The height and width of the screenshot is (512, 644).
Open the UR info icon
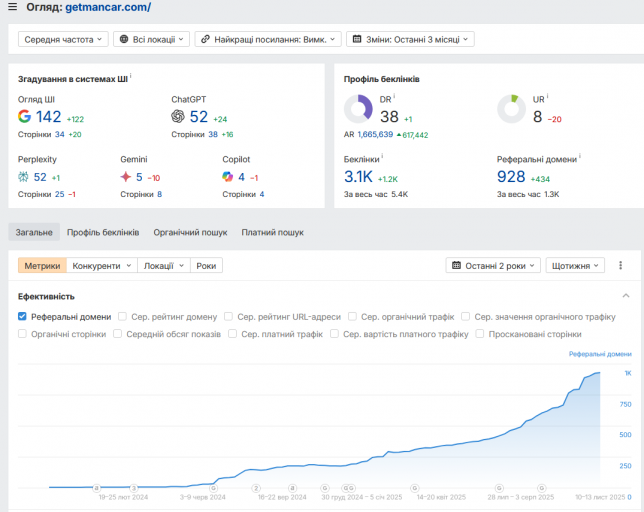pyautogui.click(x=547, y=96)
